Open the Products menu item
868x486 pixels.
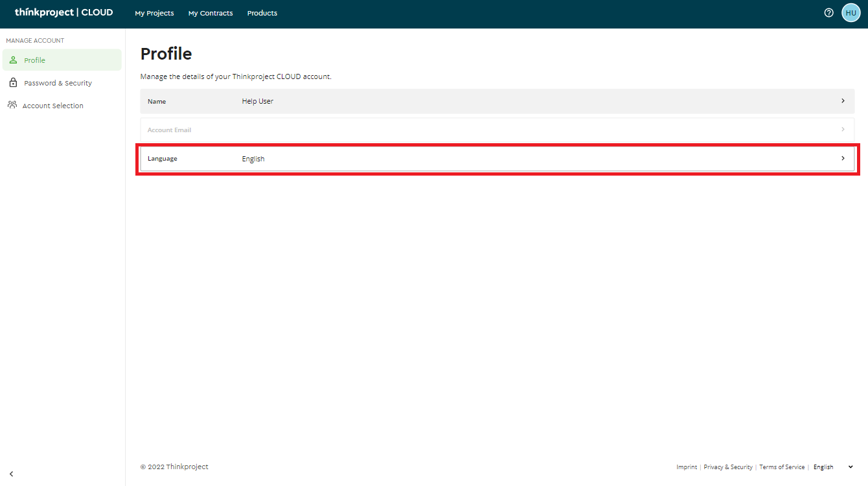(262, 13)
